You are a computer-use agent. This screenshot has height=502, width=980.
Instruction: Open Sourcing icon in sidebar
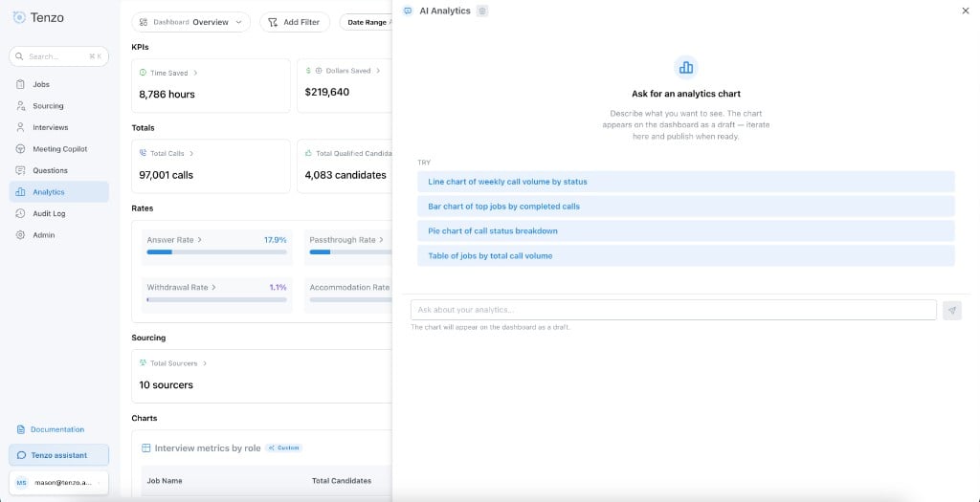click(21, 106)
